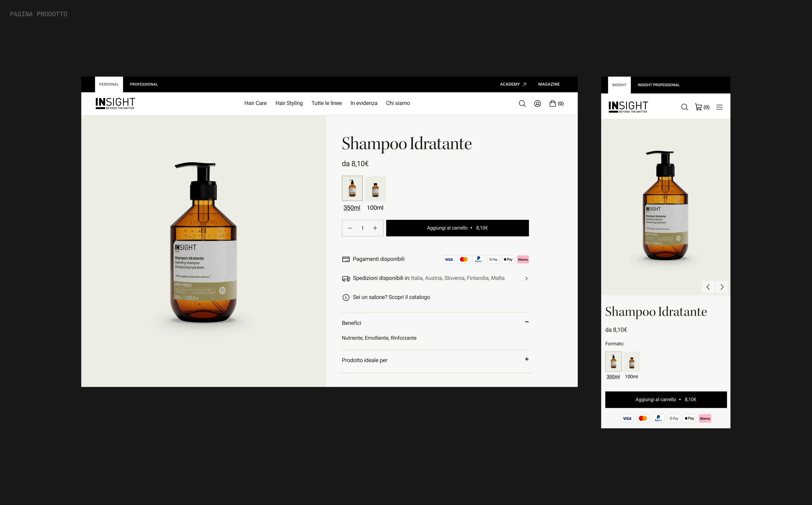Click Benefici heading
The image size is (812, 505).
pyautogui.click(x=351, y=323)
